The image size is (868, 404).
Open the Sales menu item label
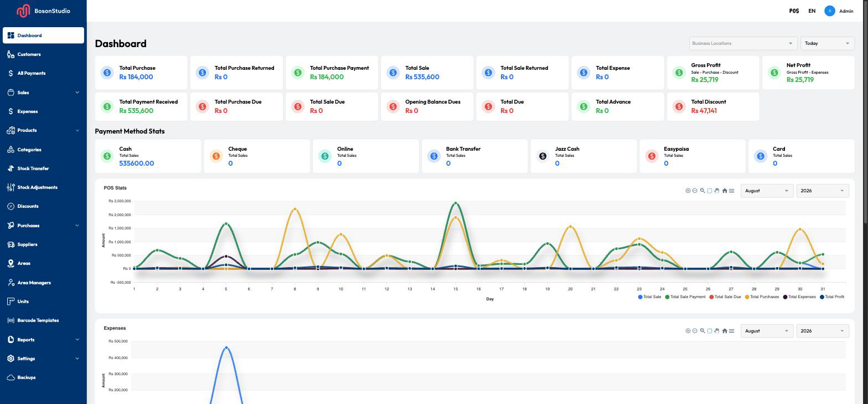pyautogui.click(x=23, y=93)
